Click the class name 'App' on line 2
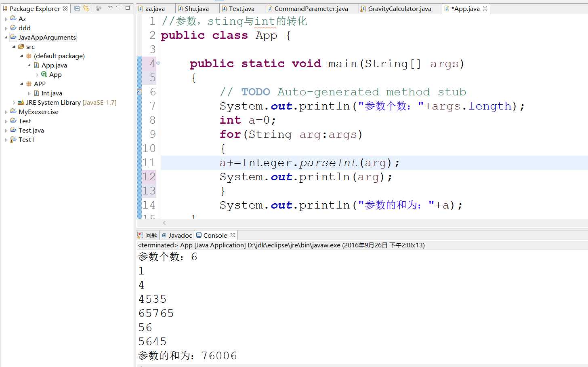This screenshot has height=367, width=588. 267,36
